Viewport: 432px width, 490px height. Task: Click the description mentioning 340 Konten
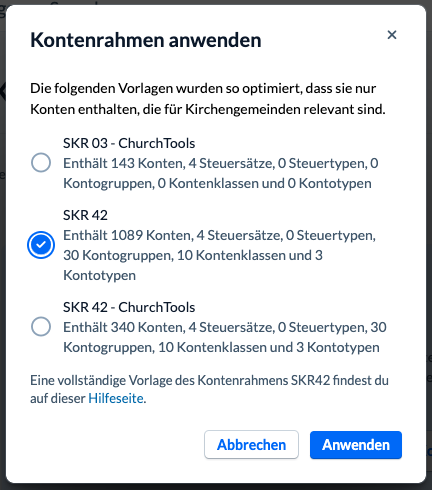[x=225, y=337]
